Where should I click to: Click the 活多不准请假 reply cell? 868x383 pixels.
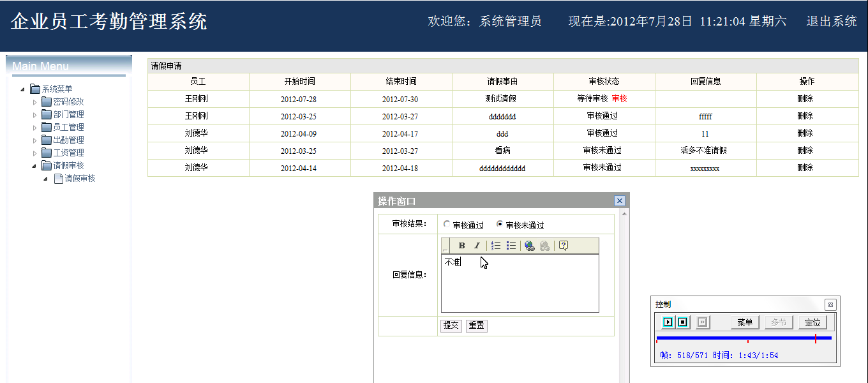point(705,151)
